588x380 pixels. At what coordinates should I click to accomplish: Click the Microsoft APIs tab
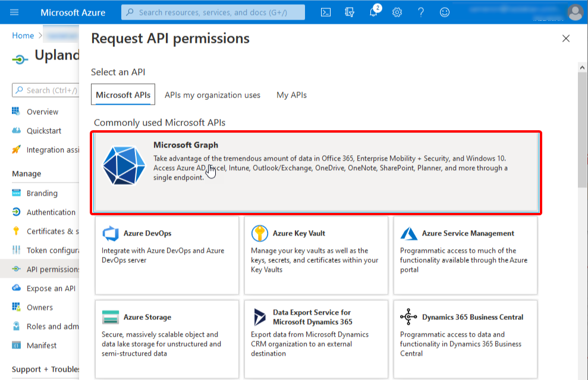(x=123, y=95)
